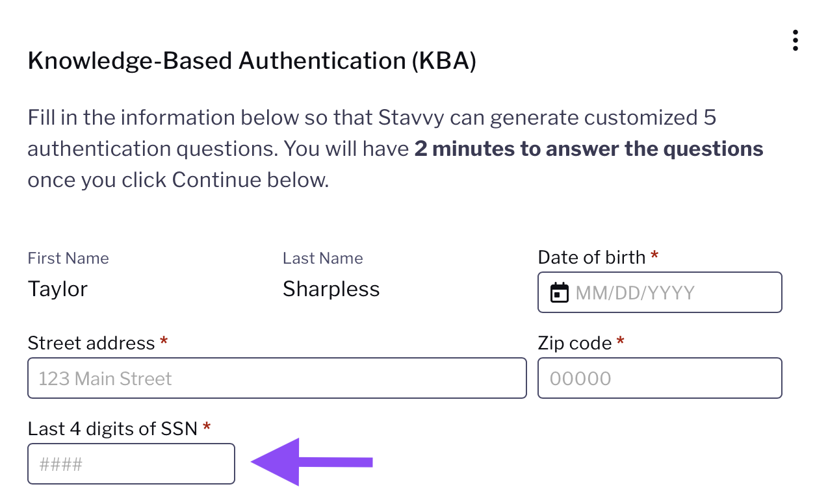
Task: Click the Last 4 digits of SSN label
Action: (112, 429)
